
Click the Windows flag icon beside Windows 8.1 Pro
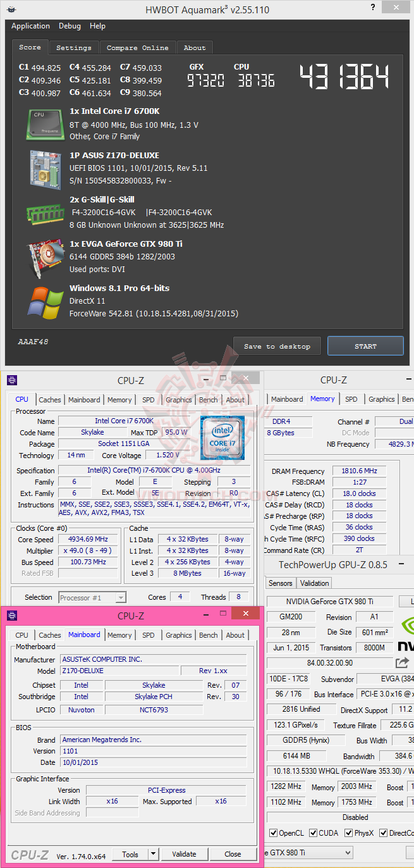point(45,302)
